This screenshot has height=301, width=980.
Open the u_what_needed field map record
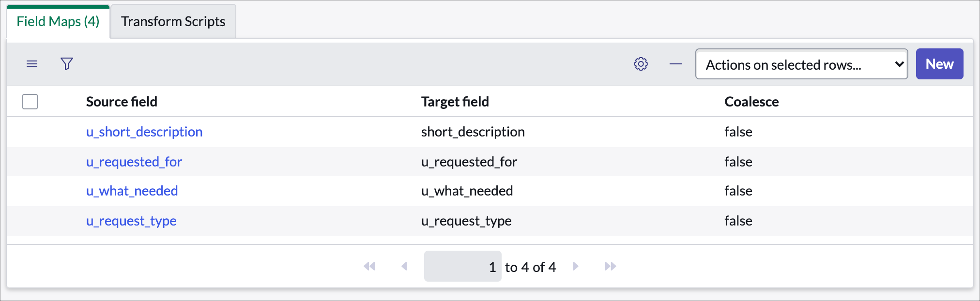click(132, 191)
